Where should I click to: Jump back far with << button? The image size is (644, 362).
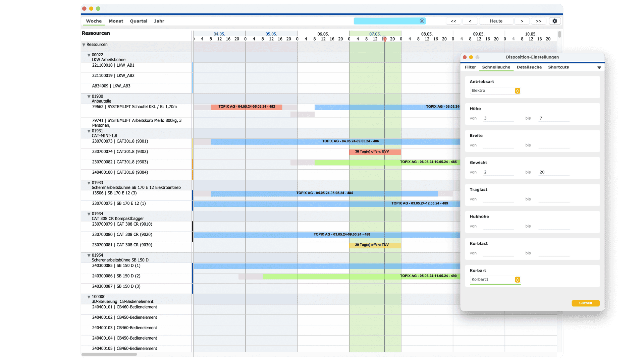(453, 21)
